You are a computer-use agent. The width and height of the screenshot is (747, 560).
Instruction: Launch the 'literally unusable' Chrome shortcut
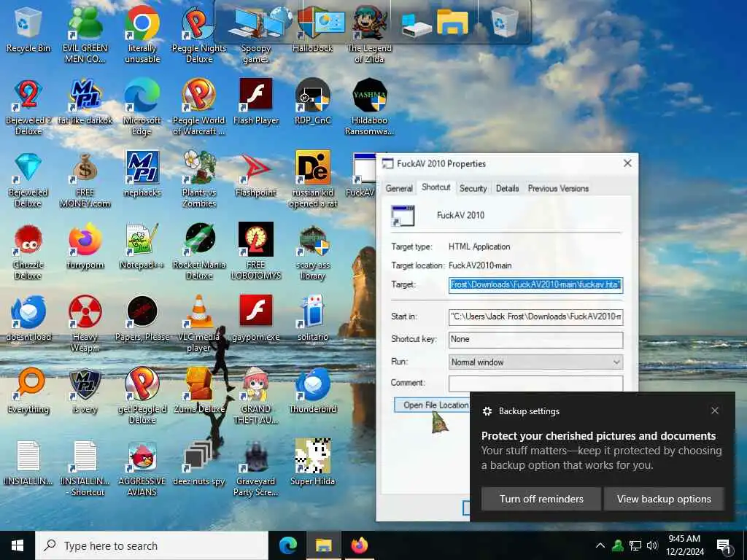pos(142,35)
